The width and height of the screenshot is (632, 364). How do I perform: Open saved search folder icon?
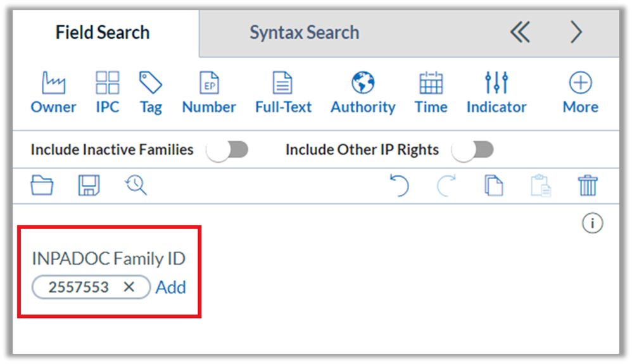42,185
